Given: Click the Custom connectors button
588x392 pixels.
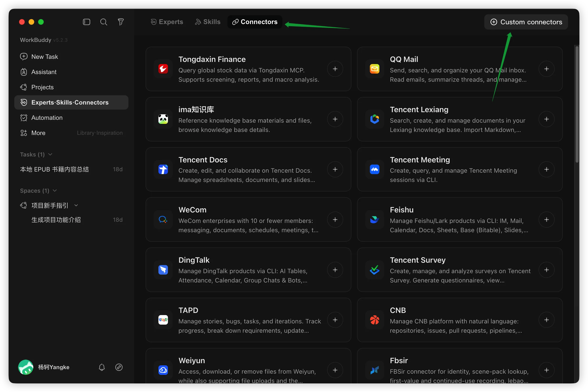Looking at the screenshot, I should [x=526, y=22].
